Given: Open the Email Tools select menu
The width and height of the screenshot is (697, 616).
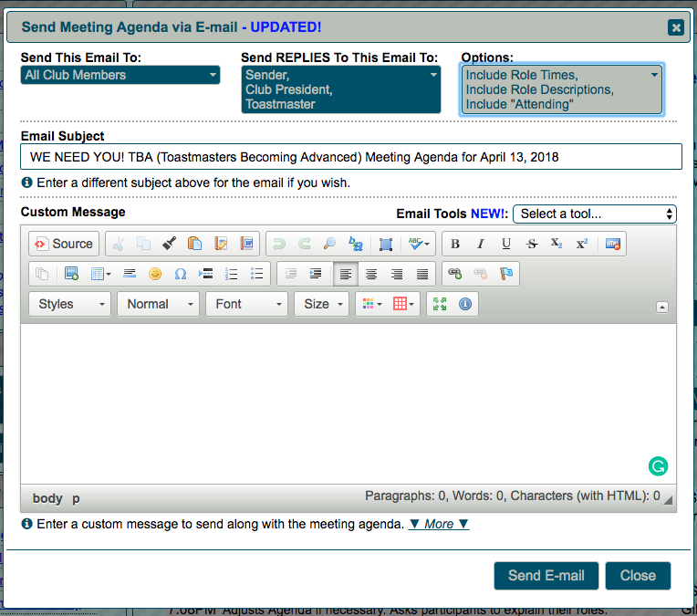Looking at the screenshot, I should 594,214.
